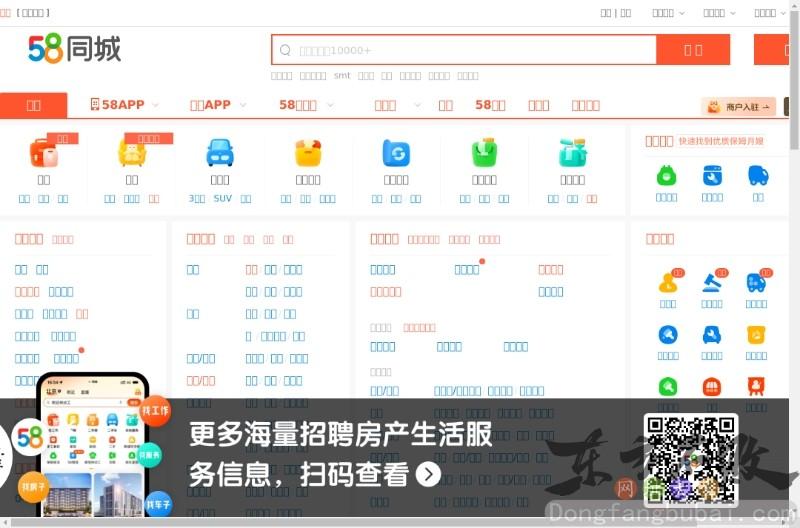This screenshot has height=528, width=800.
Task: Open the green shopping bag category icon
Action: click(484, 152)
